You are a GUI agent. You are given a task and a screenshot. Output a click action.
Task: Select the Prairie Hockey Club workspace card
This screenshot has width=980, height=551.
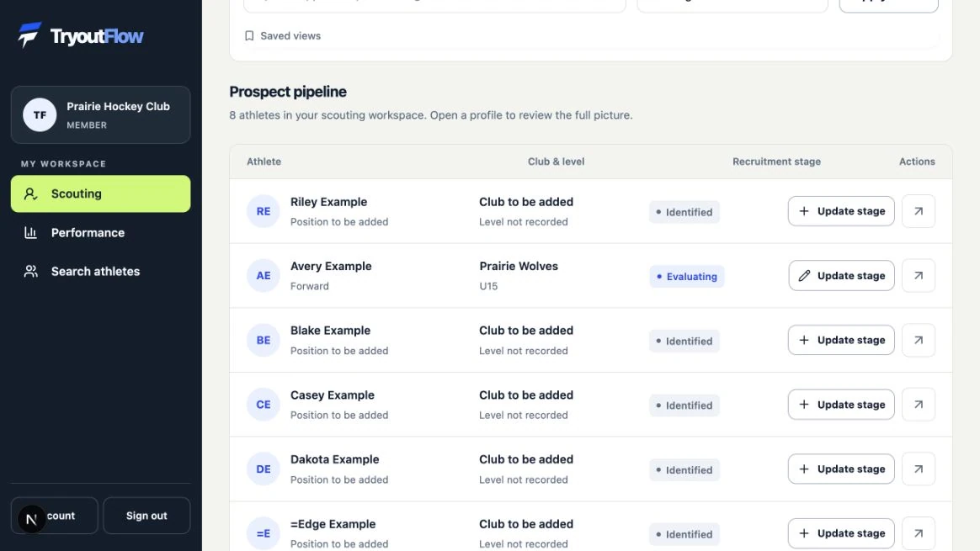pyautogui.click(x=101, y=115)
